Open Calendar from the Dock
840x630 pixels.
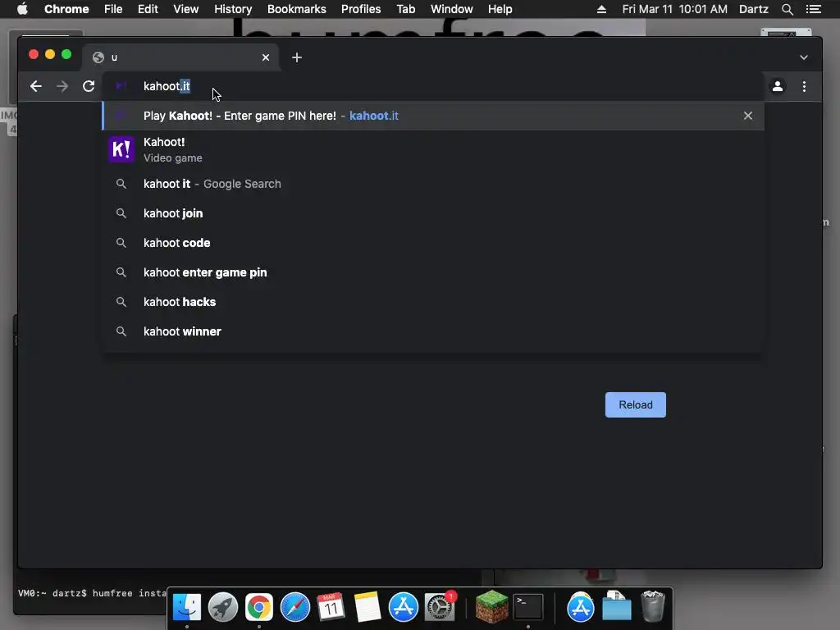click(x=331, y=607)
